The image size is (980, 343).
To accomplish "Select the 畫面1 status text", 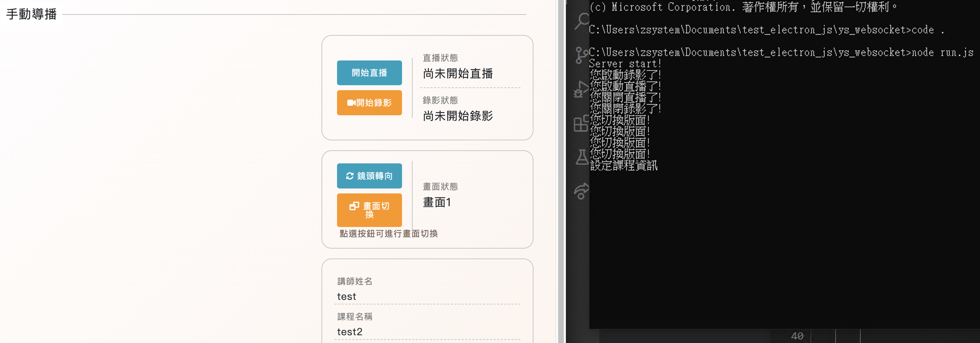I will tap(437, 202).
